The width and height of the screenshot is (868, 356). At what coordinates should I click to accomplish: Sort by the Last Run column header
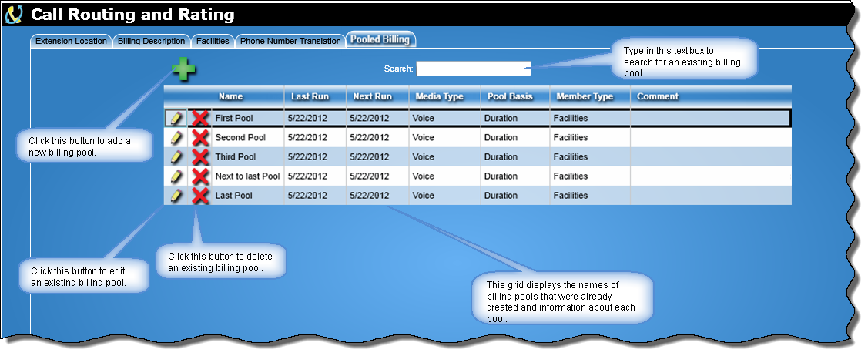click(310, 96)
